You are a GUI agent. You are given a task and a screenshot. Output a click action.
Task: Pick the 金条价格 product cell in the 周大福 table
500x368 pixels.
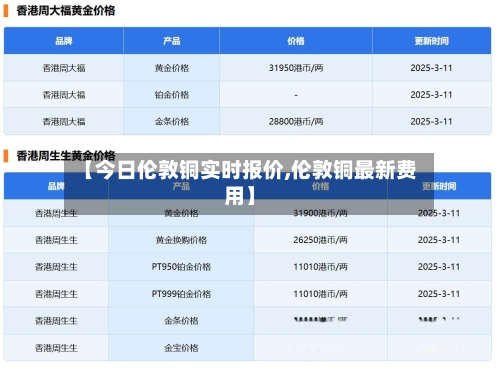tap(172, 122)
